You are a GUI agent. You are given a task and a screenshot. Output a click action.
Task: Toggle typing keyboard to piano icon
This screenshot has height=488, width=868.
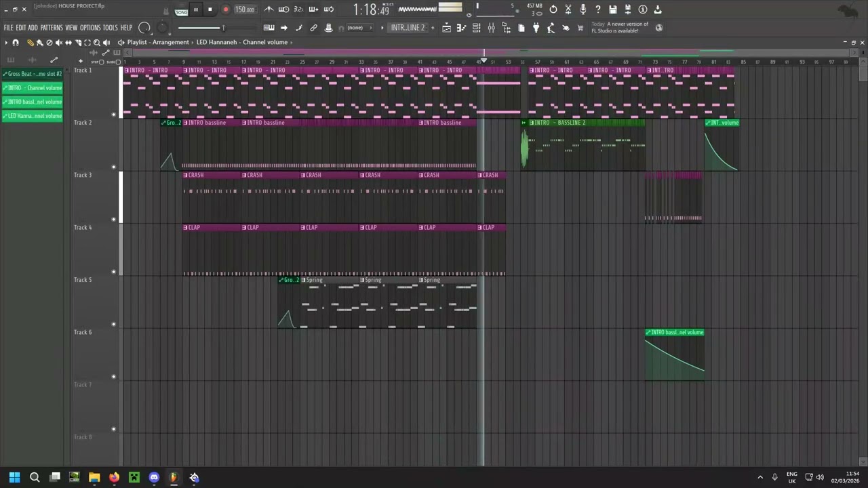point(269,28)
